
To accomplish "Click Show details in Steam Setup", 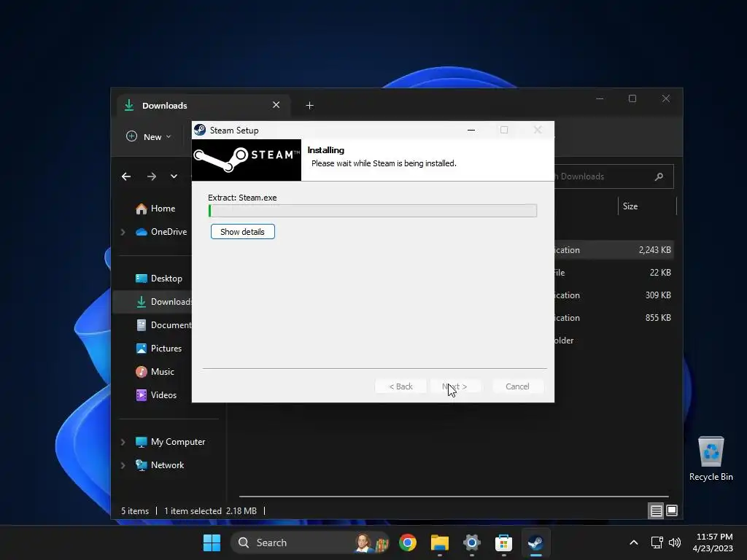I will tap(242, 232).
